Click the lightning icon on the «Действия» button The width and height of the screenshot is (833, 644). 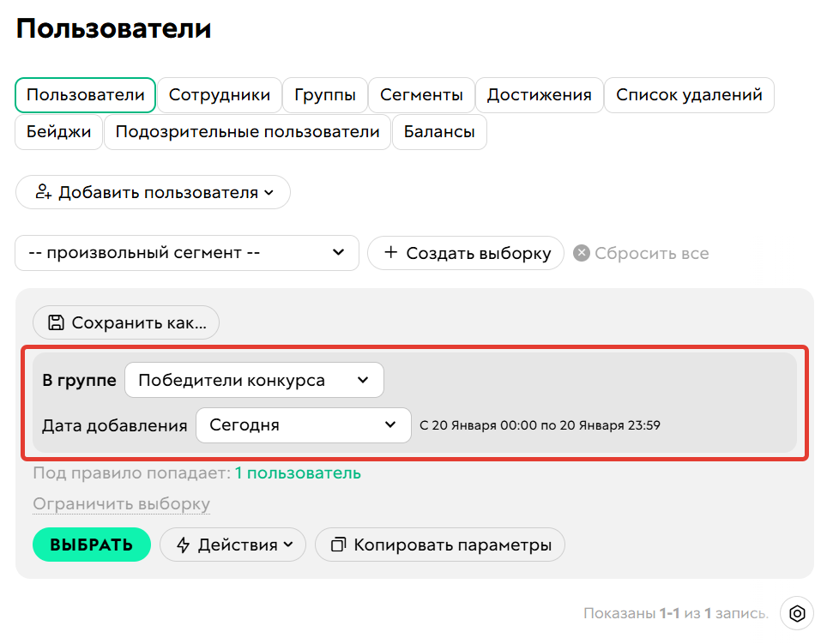pos(183,544)
